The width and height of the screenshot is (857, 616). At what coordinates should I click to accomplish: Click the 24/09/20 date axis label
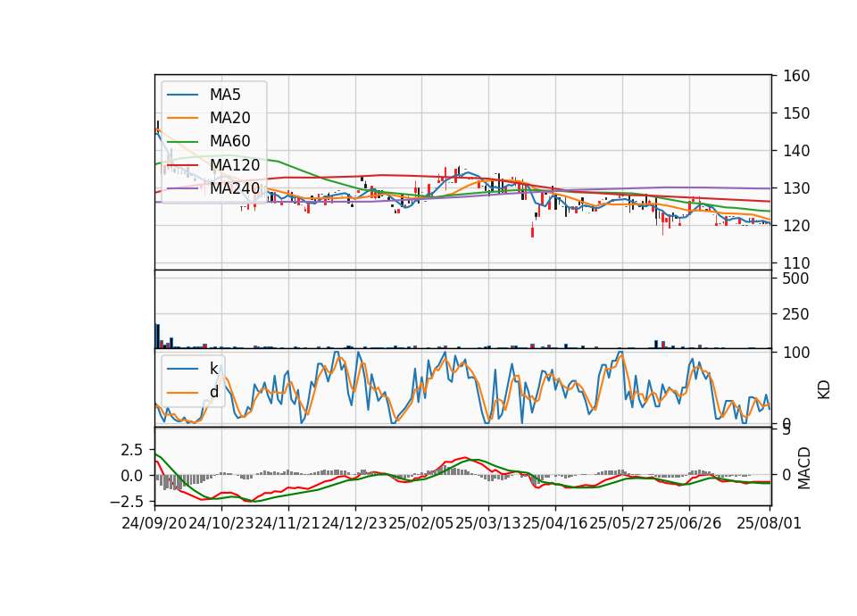click(x=154, y=523)
